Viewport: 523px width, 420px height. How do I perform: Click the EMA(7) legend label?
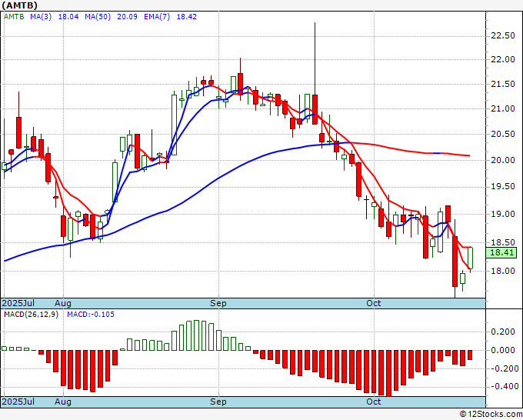(157, 17)
